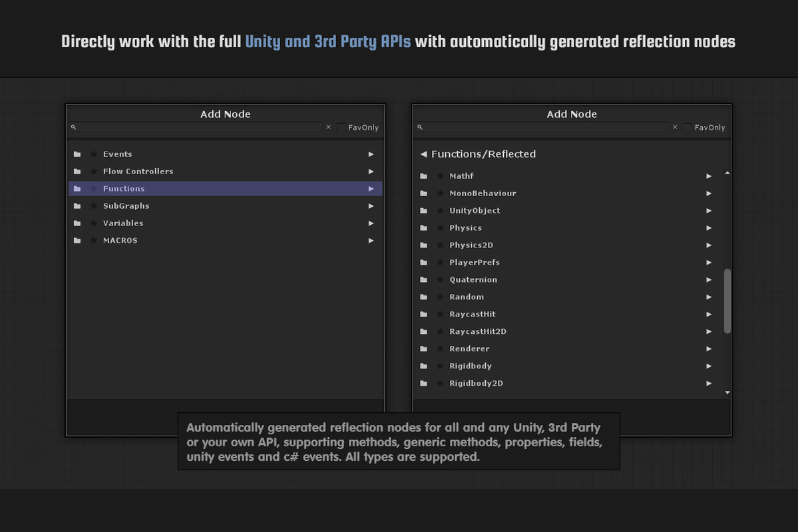Clear search in left Add Node panel
This screenshot has width=798, height=532.
click(328, 127)
